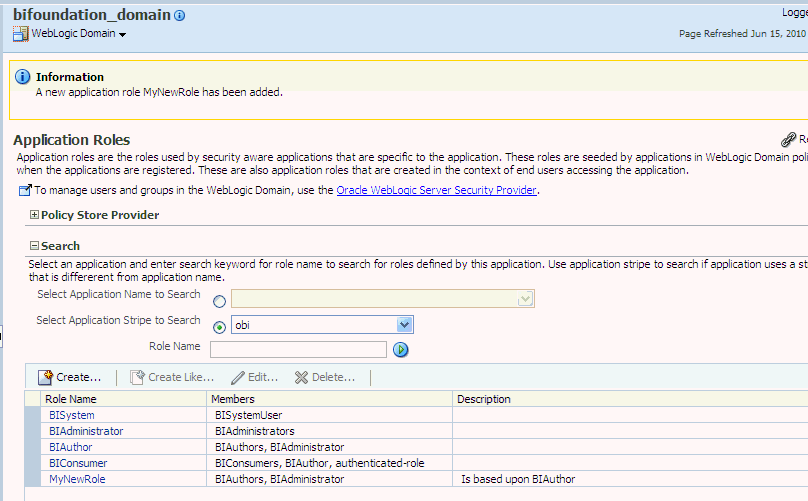The width and height of the screenshot is (808, 501).
Task: Select the MyNewRole row via its row header
Action: (32, 479)
